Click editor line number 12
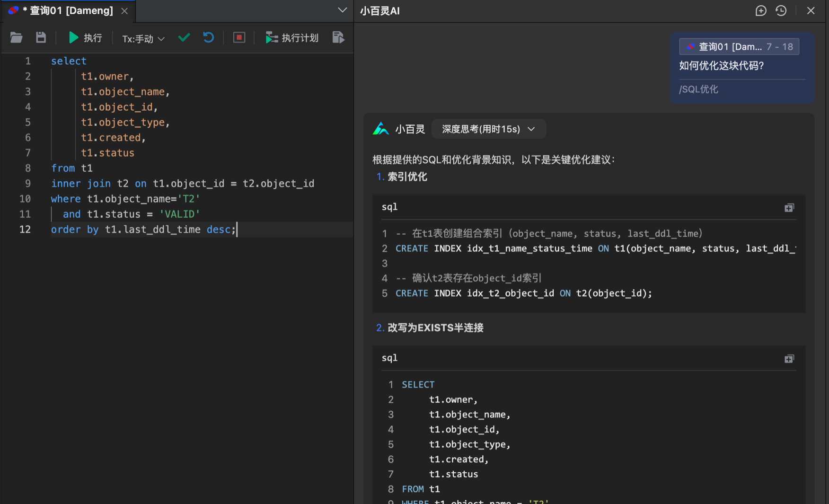Screen dimensions: 829x504 pos(25,230)
